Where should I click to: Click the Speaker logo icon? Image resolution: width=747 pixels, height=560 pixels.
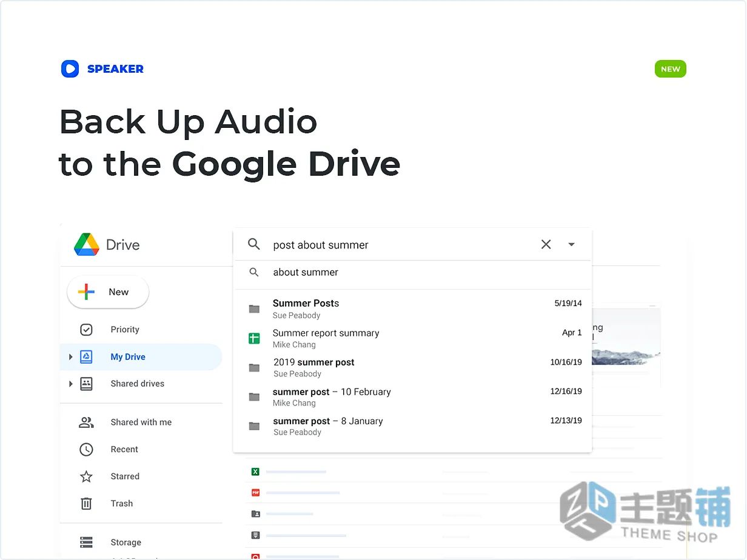tap(70, 68)
